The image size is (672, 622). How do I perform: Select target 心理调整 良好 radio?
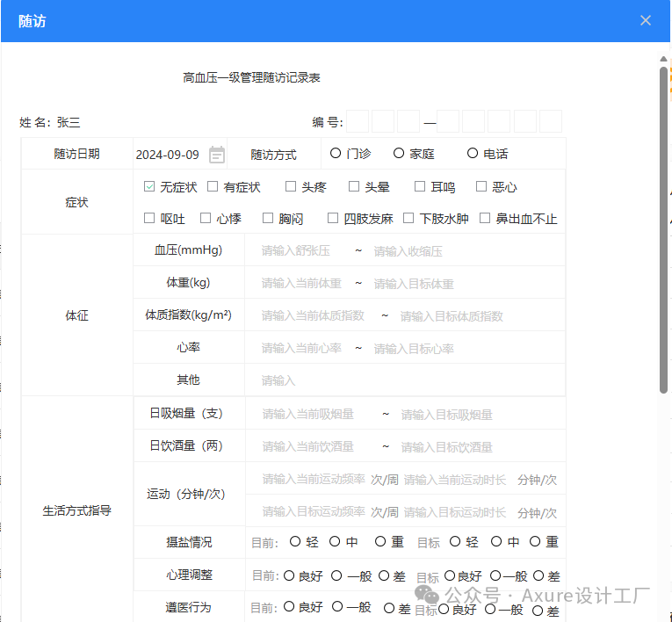450,575
